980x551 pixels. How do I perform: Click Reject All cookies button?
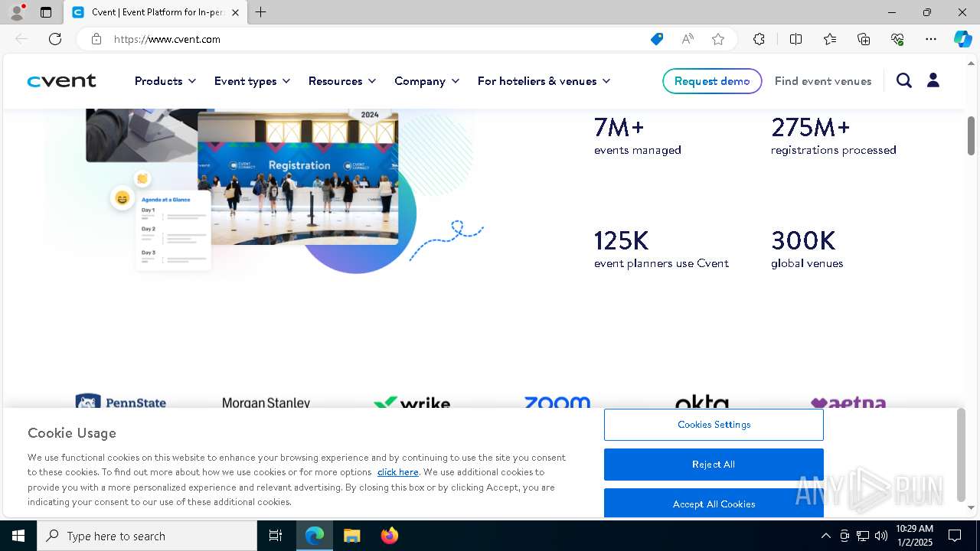tap(714, 465)
